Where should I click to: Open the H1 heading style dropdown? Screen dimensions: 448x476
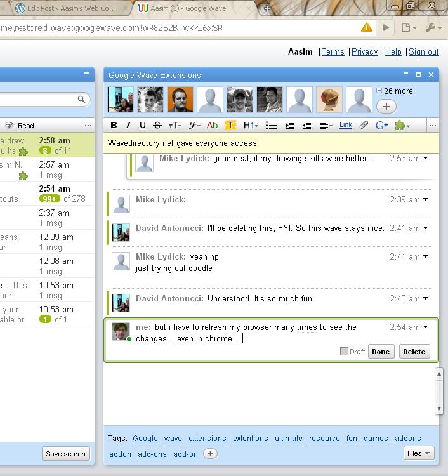251,125
